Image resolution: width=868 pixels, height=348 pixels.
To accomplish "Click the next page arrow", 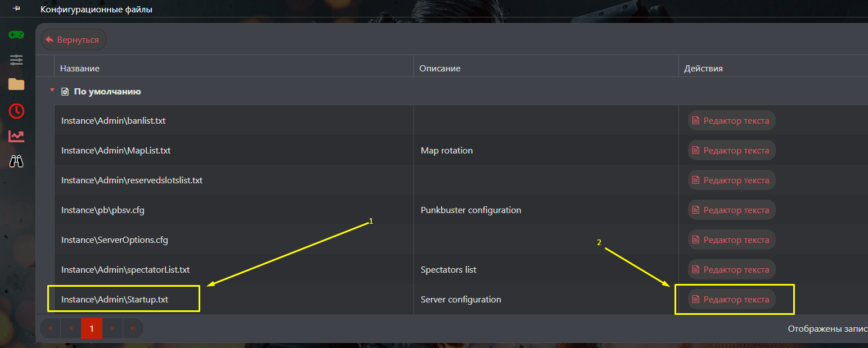I will pos(113,328).
